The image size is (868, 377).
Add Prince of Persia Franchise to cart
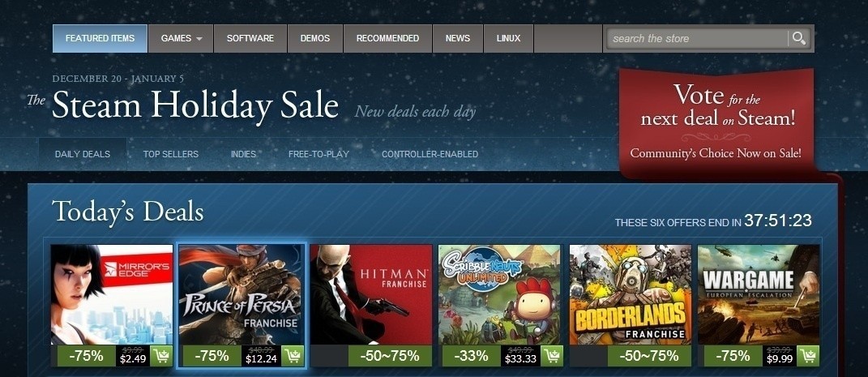pos(293,355)
